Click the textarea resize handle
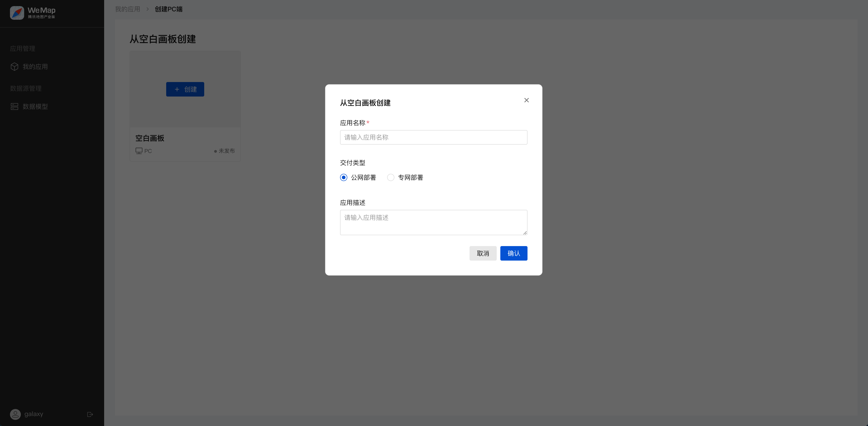 coord(525,233)
